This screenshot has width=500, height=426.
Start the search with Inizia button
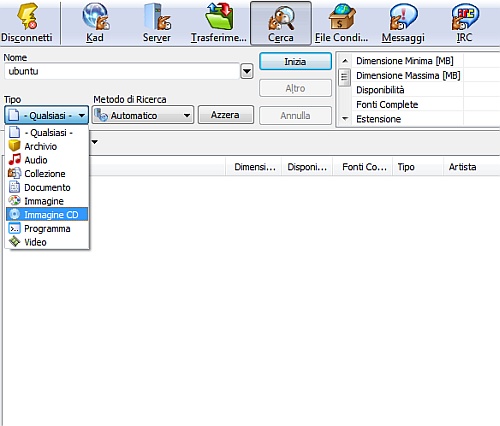[295, 62]
